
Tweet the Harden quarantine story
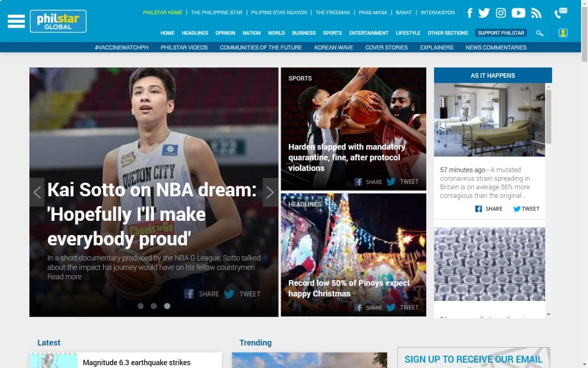tap(402, 182)
